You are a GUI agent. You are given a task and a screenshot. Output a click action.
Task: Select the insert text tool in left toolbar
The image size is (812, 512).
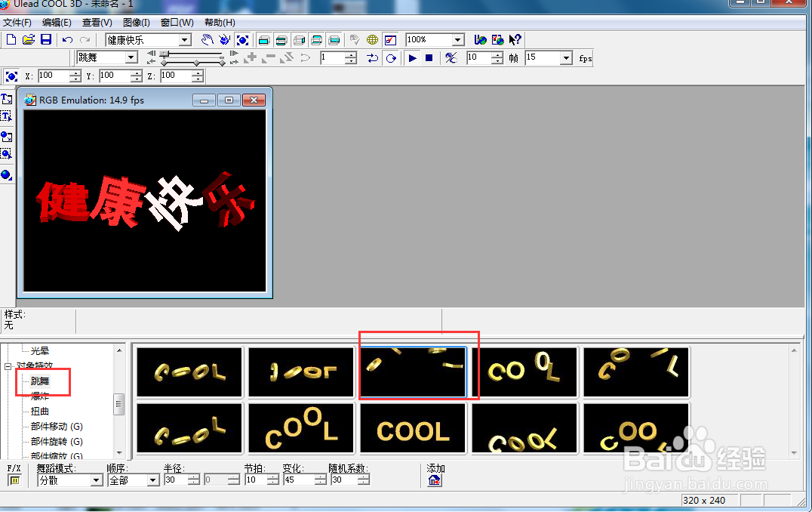7,98
